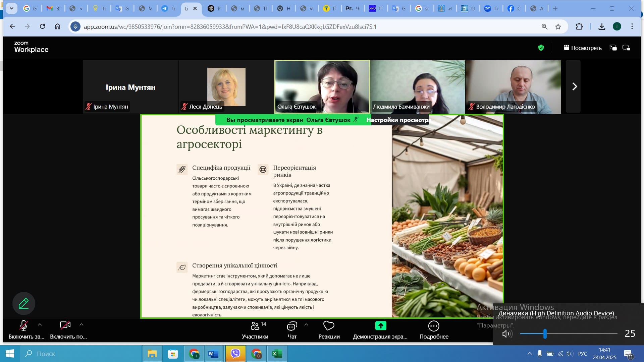Open Chrome profile avatar

(x=617, y=26)
